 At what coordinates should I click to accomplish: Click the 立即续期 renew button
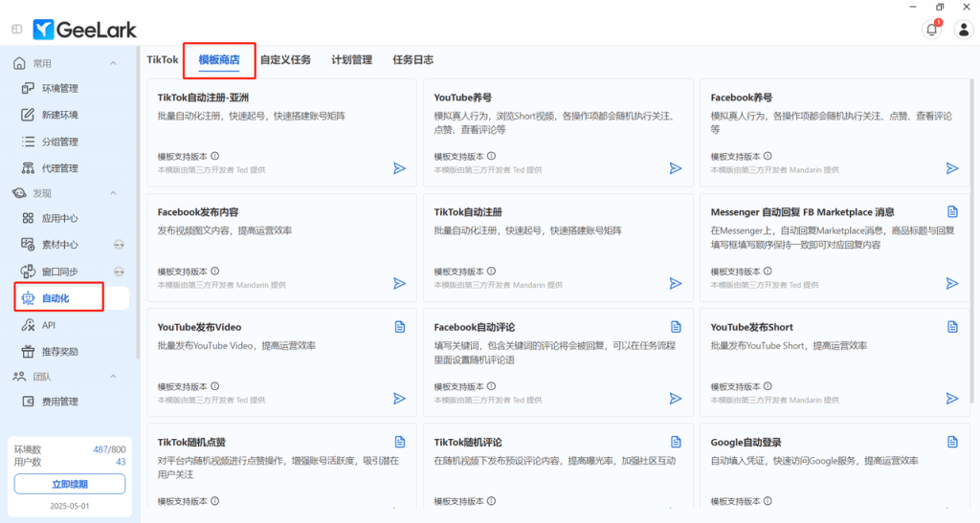[x=69, y=484]
